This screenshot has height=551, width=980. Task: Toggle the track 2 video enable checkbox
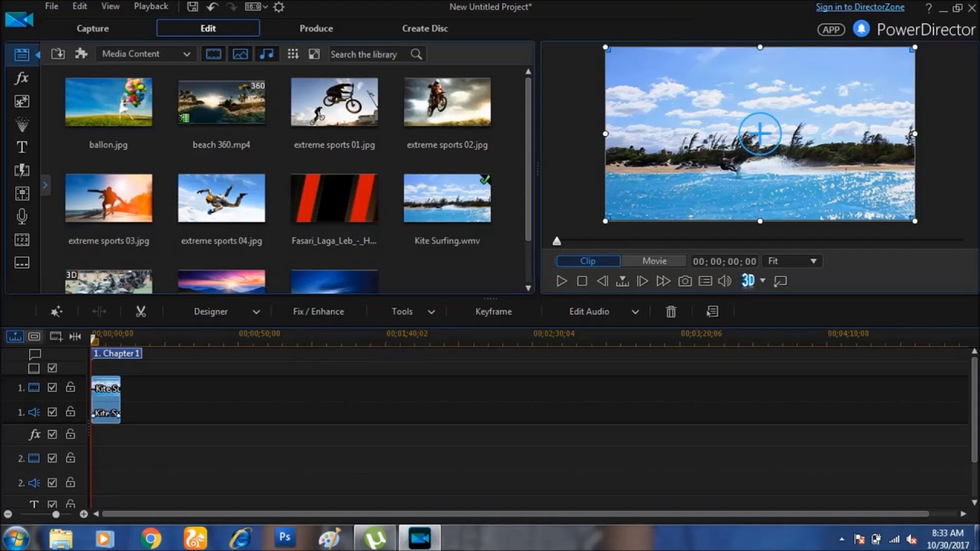tap(52, 458)
